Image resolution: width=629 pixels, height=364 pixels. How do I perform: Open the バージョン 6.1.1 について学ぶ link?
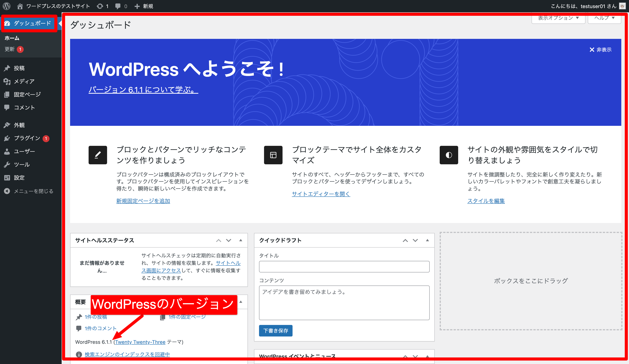point(143,89)
